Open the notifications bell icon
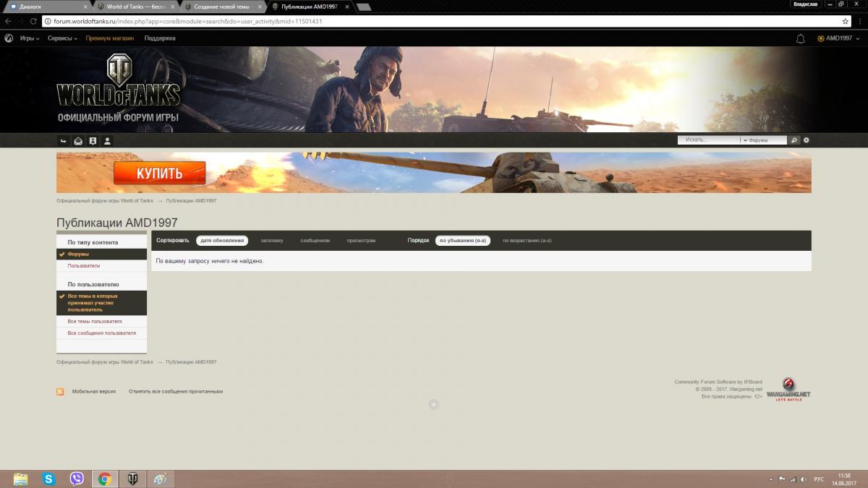The height and width of the screenshot is (488, 868). [x=800, y=38]
